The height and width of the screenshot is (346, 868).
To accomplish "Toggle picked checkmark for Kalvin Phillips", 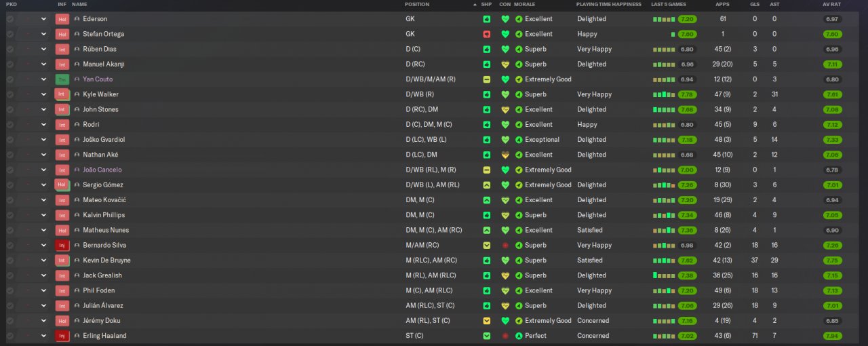I will [x=9, y=215].
